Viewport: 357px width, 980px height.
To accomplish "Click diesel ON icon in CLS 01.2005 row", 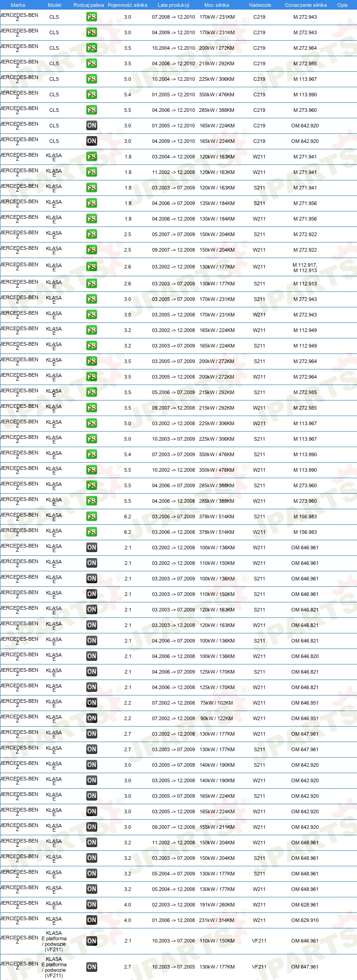I will click(x=91, y=126).
